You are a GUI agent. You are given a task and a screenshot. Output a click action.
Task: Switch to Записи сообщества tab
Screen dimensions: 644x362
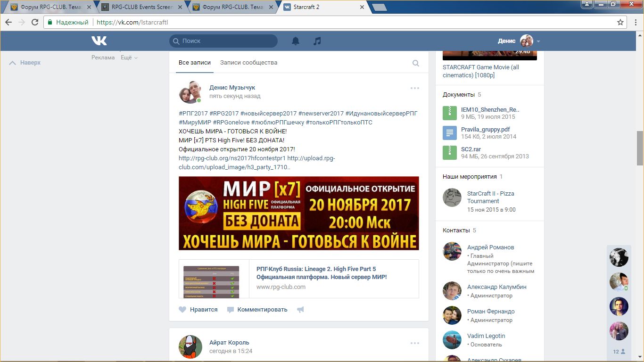point(248,63)
